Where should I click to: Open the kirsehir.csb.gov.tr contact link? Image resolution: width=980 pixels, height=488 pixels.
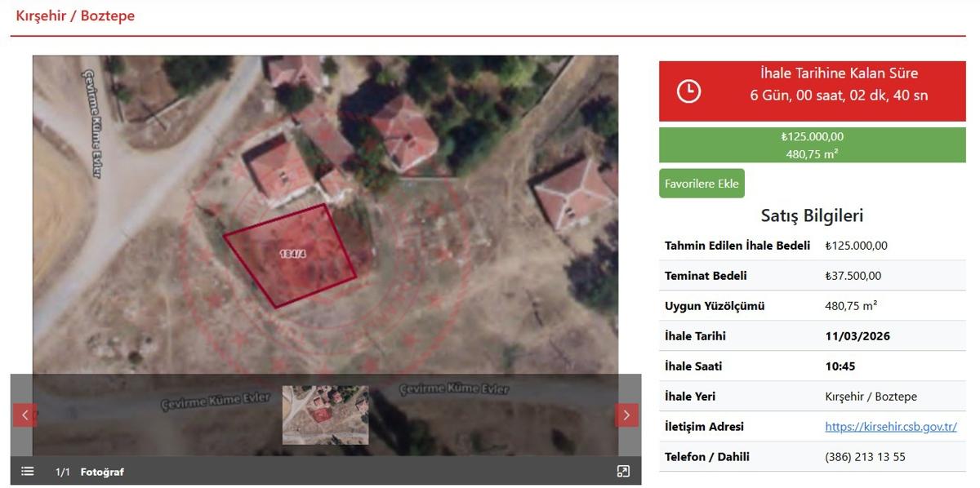(890, 427)
